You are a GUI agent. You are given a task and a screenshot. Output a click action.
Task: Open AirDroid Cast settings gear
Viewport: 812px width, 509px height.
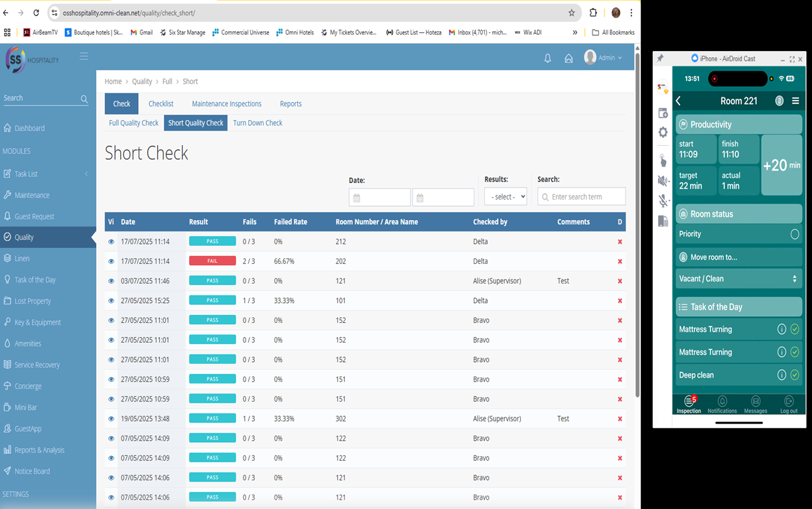point(662,132)
